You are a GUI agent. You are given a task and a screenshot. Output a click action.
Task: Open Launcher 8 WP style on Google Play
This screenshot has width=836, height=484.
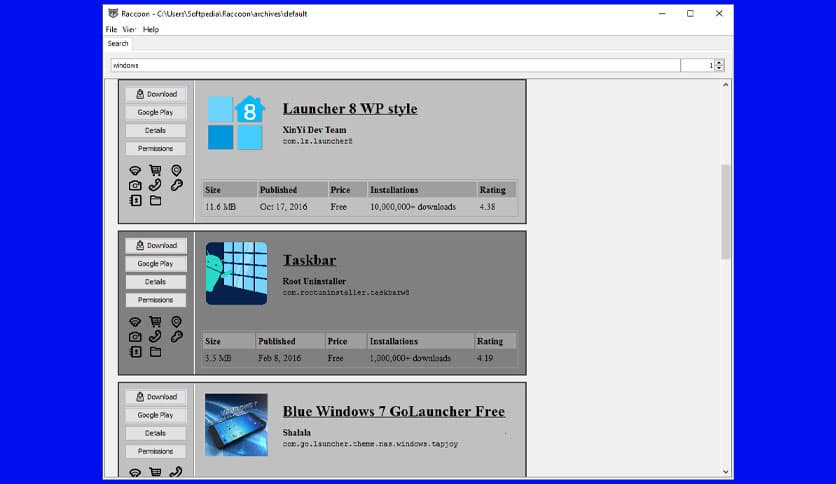pos(156,112)
